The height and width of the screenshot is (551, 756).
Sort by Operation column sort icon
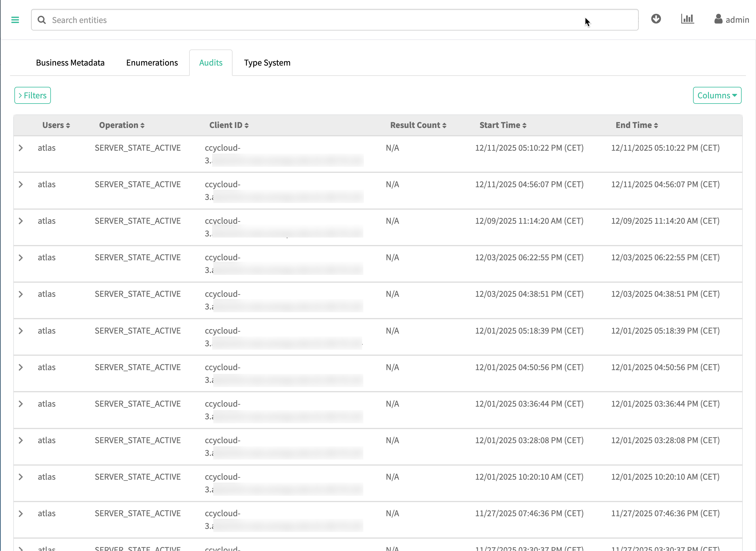(142, 125)
